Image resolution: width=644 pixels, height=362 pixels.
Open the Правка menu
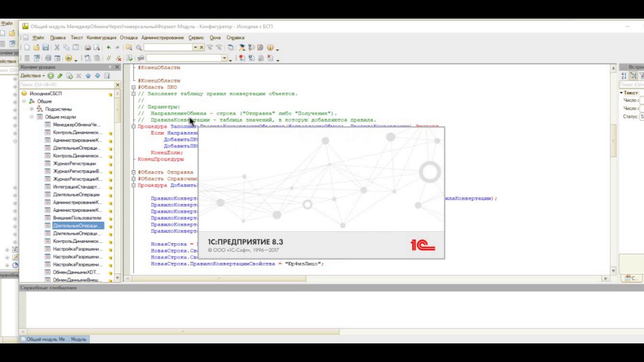tap(58, 37)
